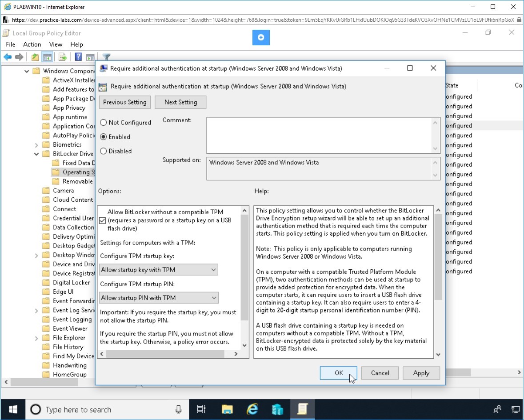Confirm the dialog with OK
This screenshot has width=524, height=420.
tap(339, 373)
